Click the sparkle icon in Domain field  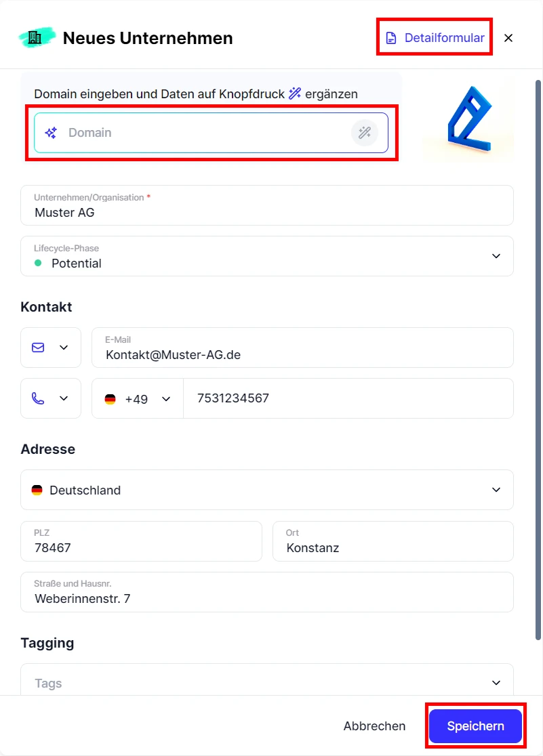point(51,133)
